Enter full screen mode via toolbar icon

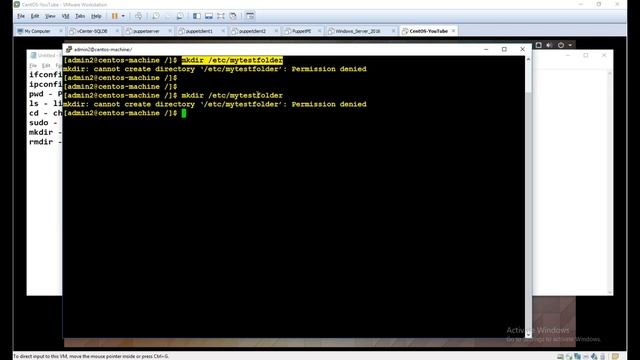tap(221, 16)
